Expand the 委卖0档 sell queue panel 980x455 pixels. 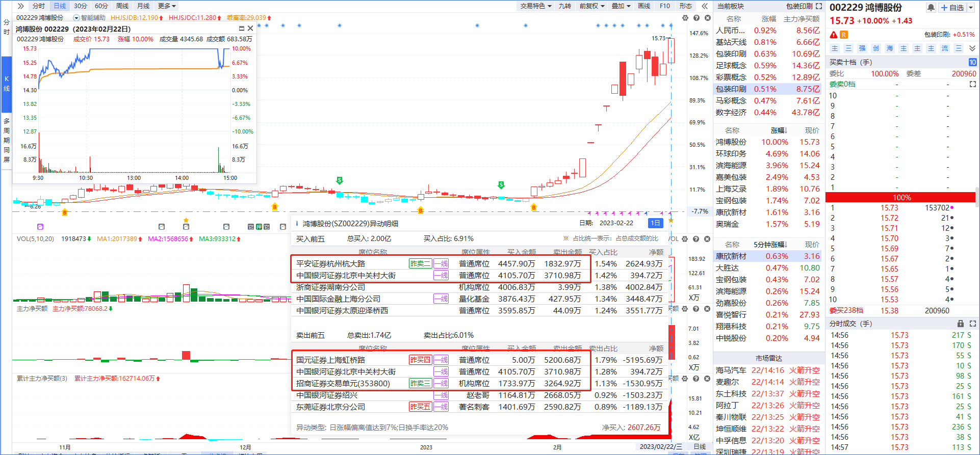click(x=973, y=84)
